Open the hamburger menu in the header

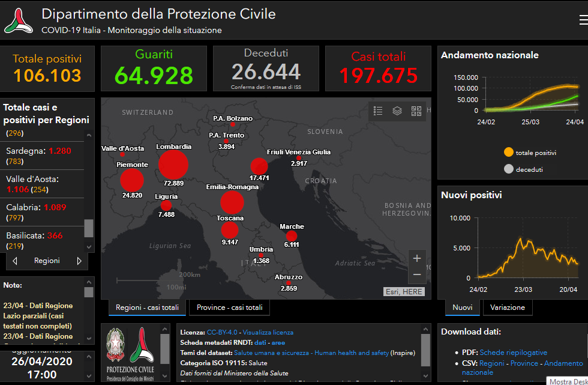tap(583, 20)
